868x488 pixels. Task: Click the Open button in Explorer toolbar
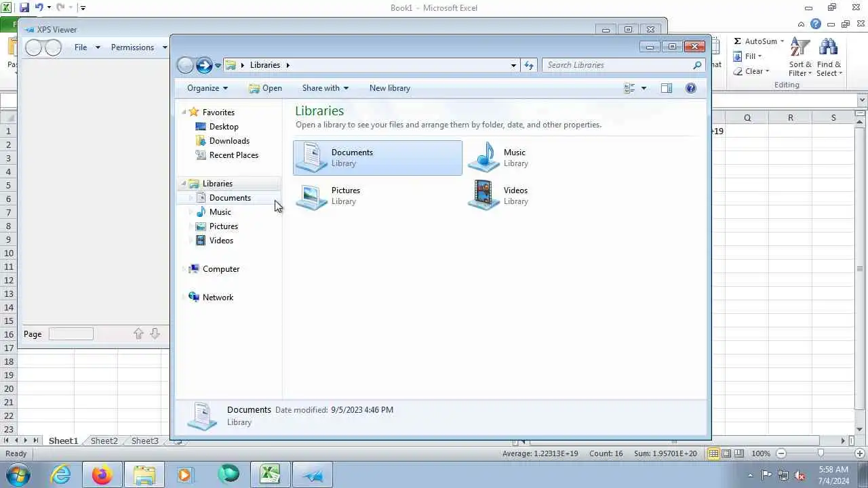pos(265,88)
